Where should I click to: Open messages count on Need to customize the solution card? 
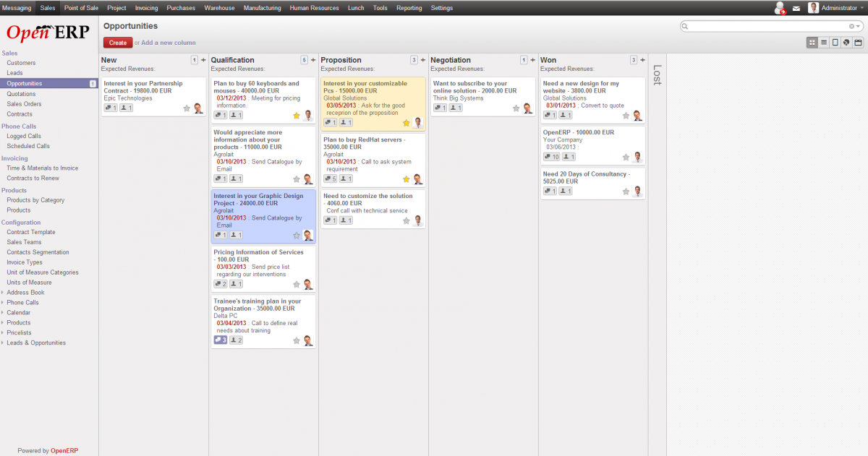(x=331, y=220)
